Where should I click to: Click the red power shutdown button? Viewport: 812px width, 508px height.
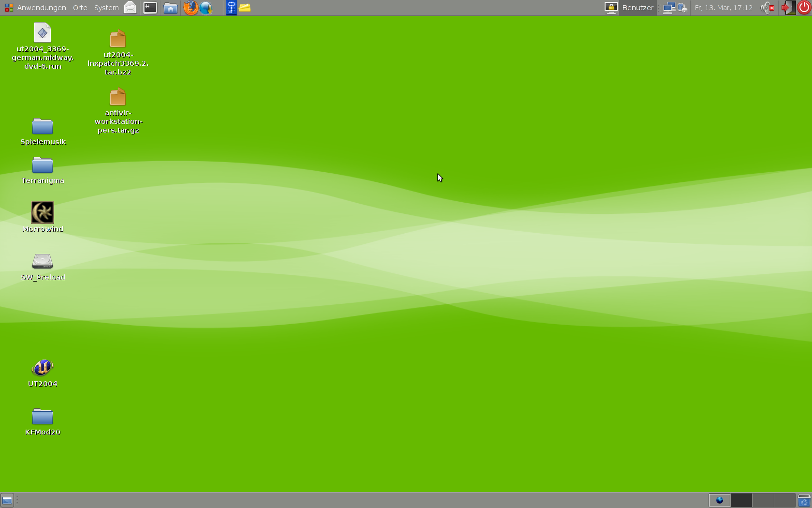tap(804, 8)
